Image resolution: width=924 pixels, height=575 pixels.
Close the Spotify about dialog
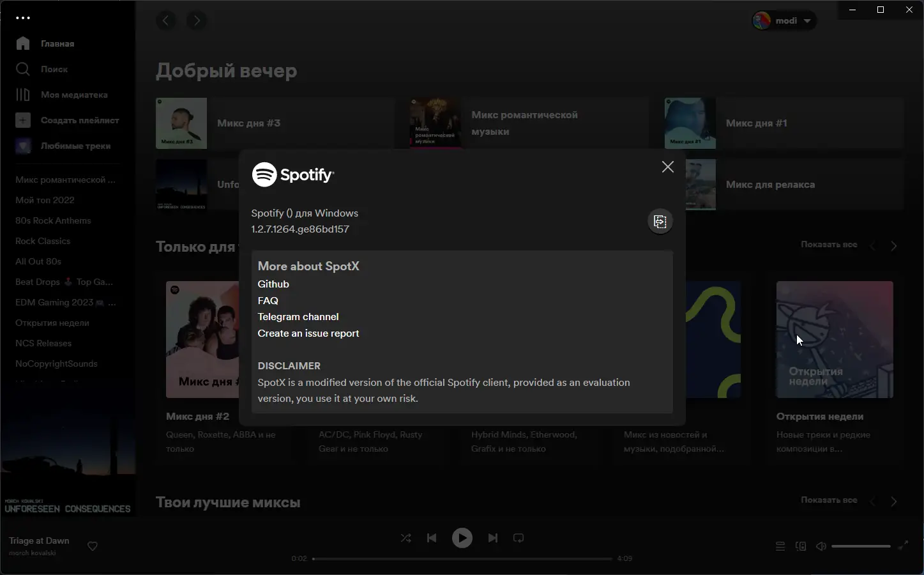[668, 167]
